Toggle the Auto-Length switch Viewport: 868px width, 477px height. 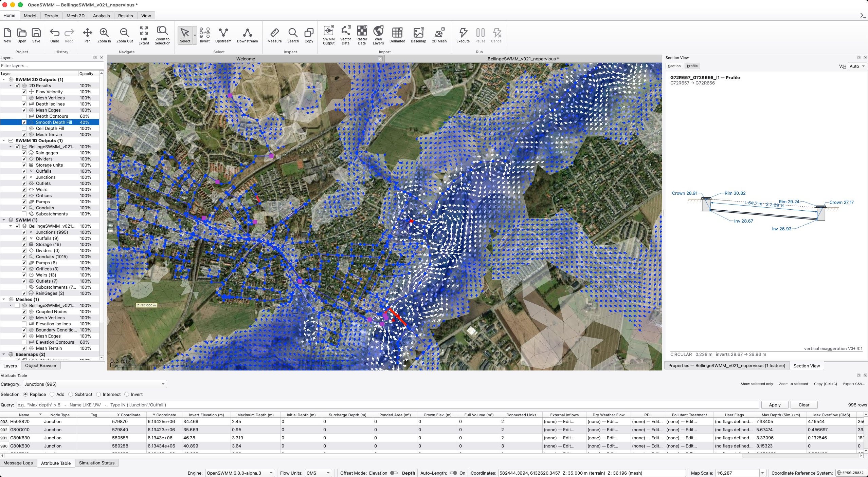pyautogui.click(x=453, y=473)
